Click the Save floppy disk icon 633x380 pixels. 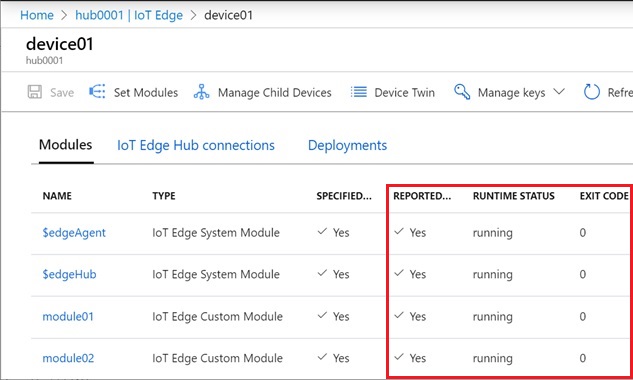pyautogui.click(x=35, y=92)
